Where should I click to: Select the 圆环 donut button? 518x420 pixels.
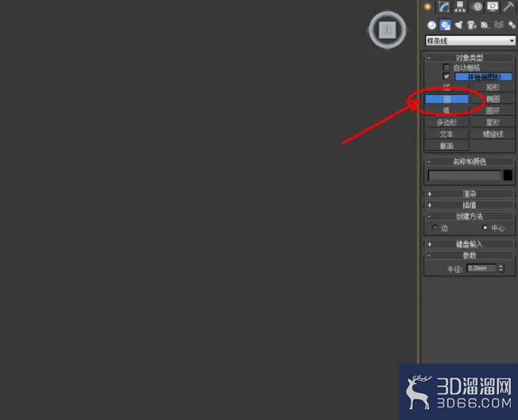pyautogui.click(x=493, y=110)
